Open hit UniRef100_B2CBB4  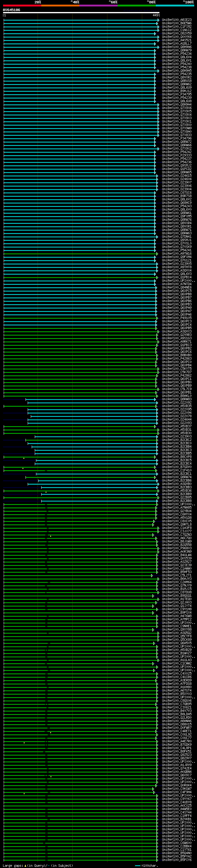[177, 446]
